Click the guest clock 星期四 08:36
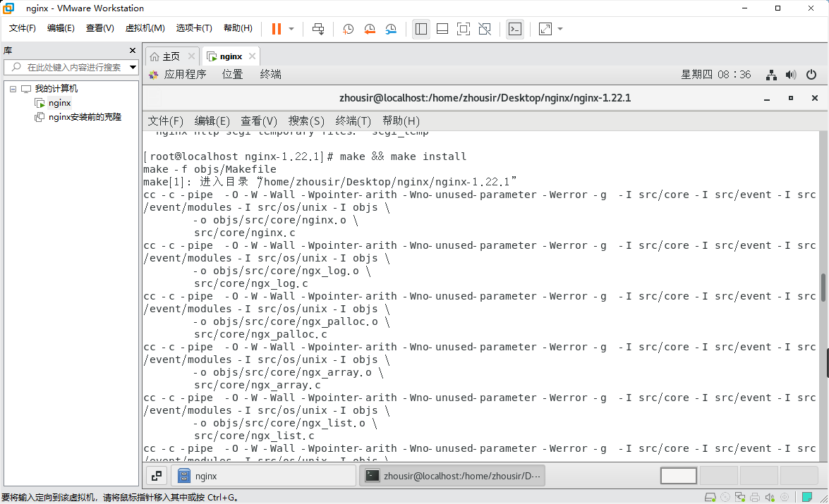829x504 pixels. (716, 75)
